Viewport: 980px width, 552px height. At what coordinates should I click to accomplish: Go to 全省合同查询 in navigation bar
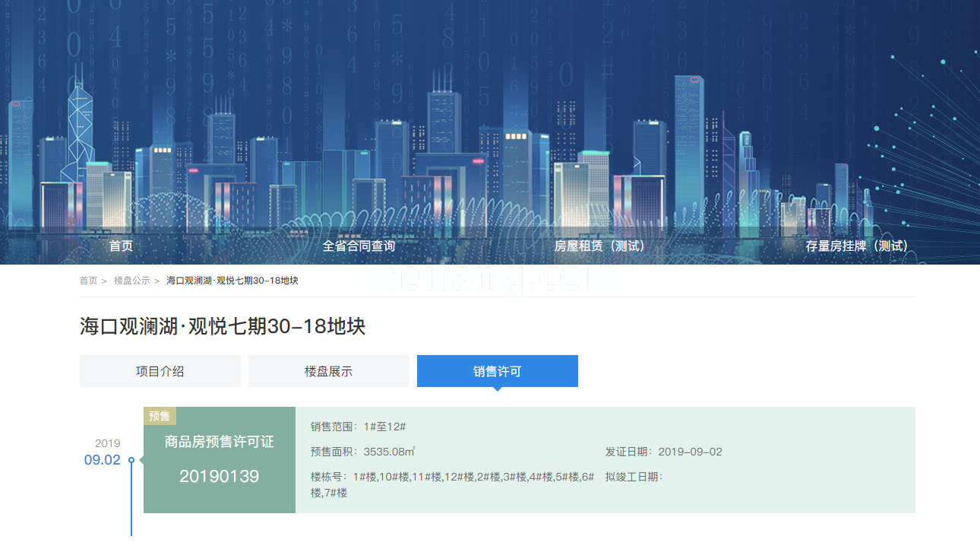click(359, 246)
